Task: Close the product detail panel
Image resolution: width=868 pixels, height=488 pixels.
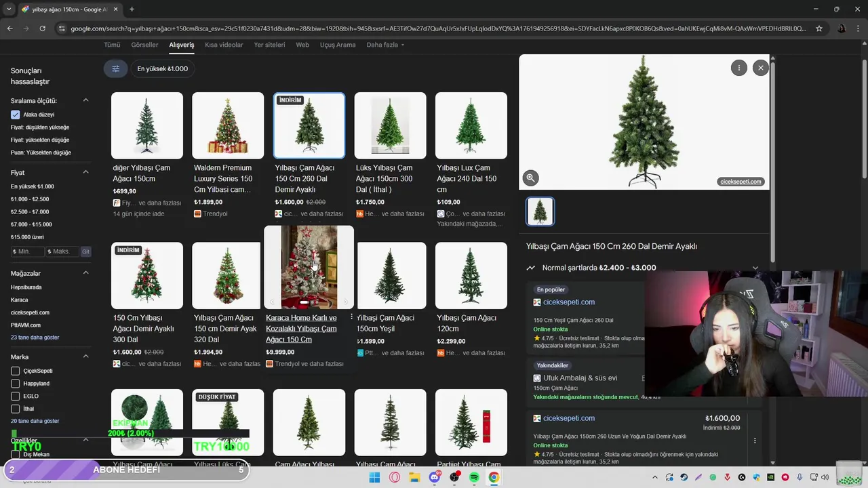Action: (761, 68)
